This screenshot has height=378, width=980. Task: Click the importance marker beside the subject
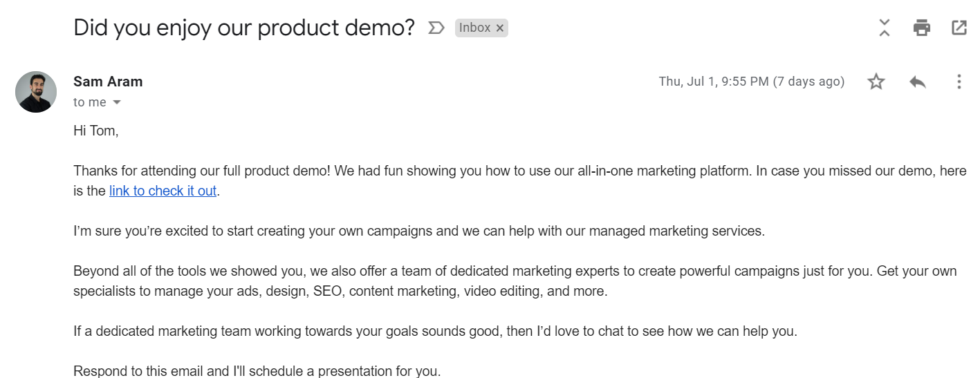pos(436,28)
